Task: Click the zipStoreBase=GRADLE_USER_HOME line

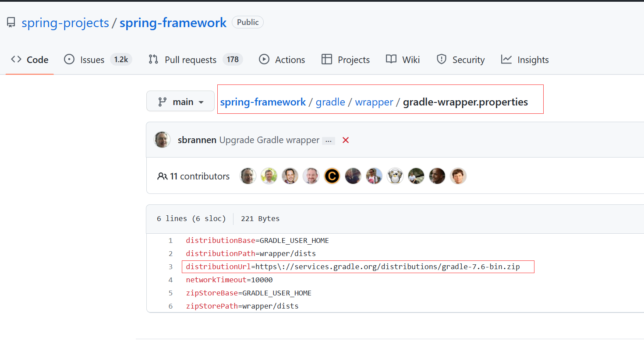Action: (249, 293)
